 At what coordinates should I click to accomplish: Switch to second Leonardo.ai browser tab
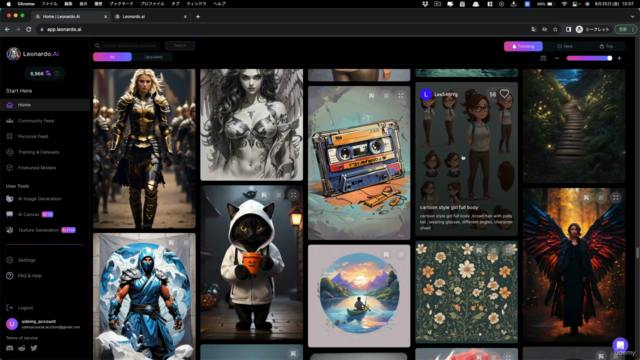(x=151, y=17)
